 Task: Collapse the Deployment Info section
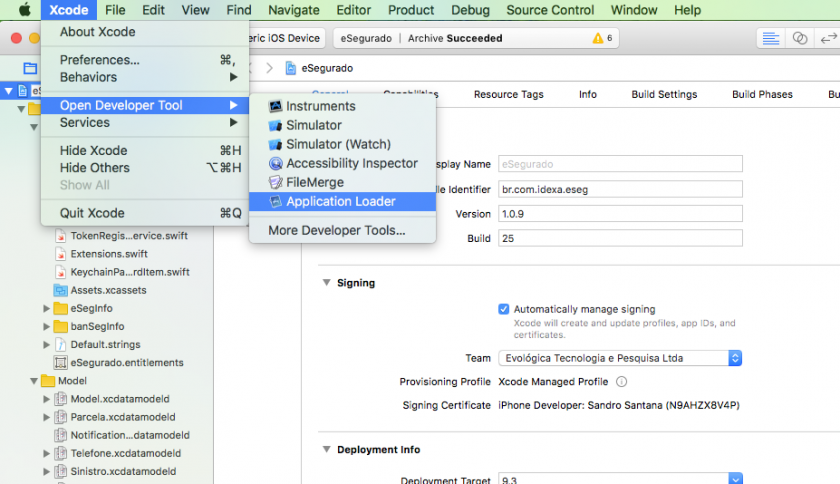coord(326,450)
